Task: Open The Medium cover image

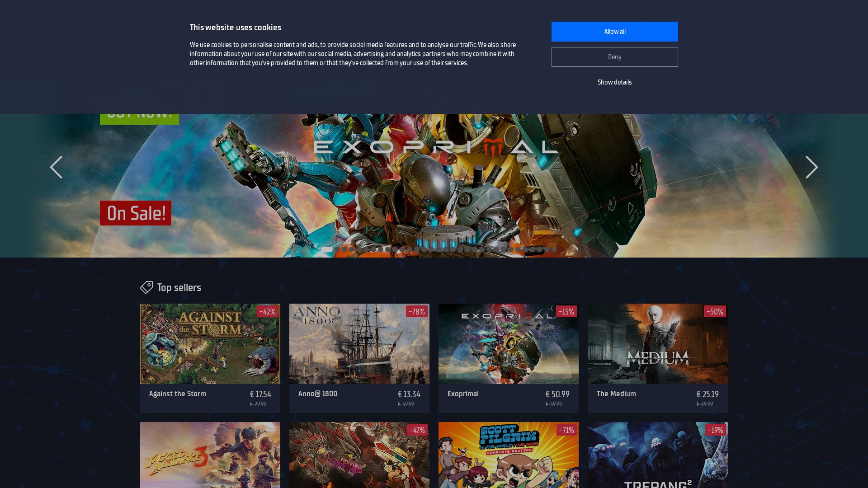Action: (658, 344)
